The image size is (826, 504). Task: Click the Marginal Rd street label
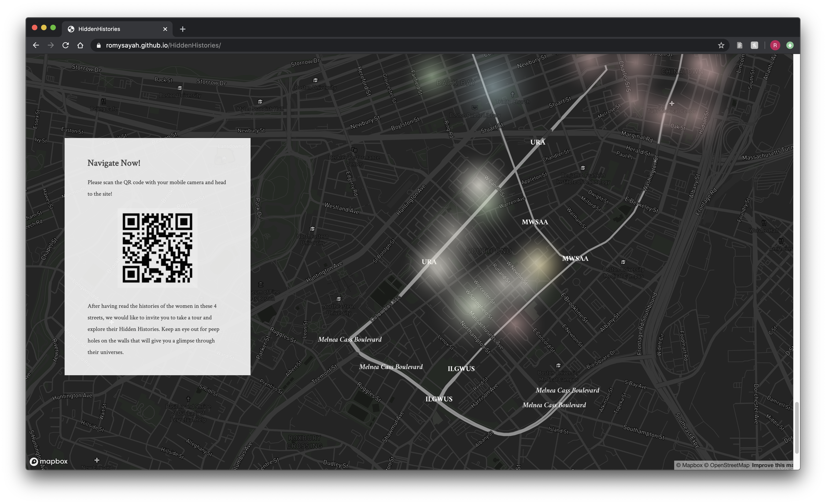(x=637, y=137)
